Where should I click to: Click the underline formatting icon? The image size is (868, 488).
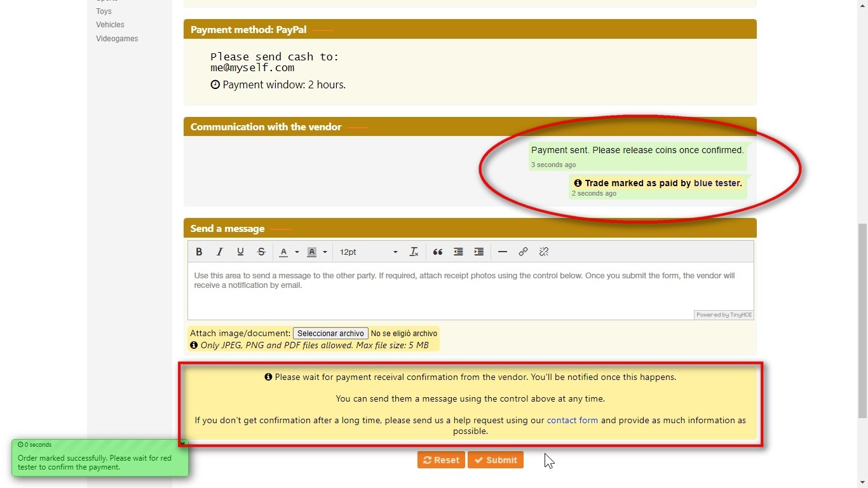[240, 252]
